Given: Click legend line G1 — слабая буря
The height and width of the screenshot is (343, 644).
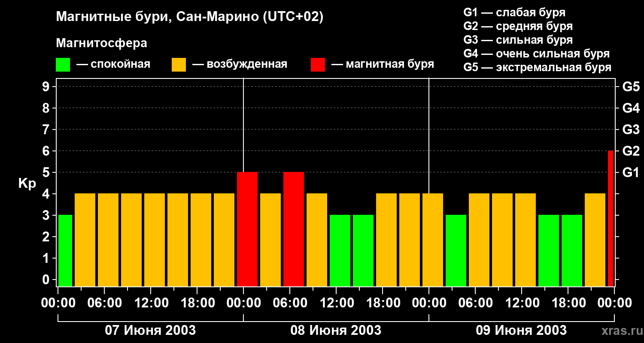Looking at the screenshot, I should [x=514, y=12].
